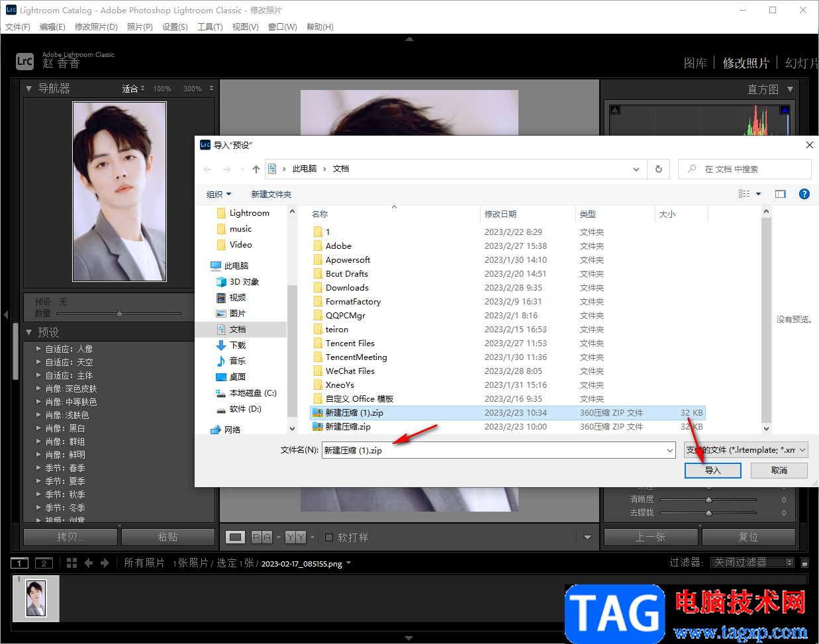
Task: Open 软件 (D:) drive
Action: (245, 408)
